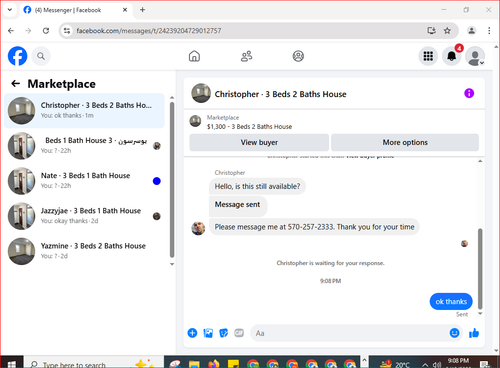
Task: Click the 'ok thanks' sent message bubble
Action: click(x=451, y=301)
